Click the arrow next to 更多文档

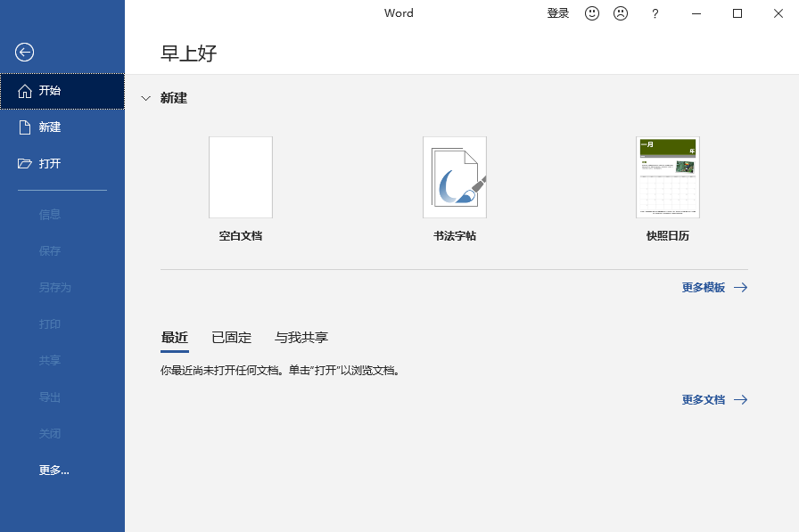click(741, 399)
